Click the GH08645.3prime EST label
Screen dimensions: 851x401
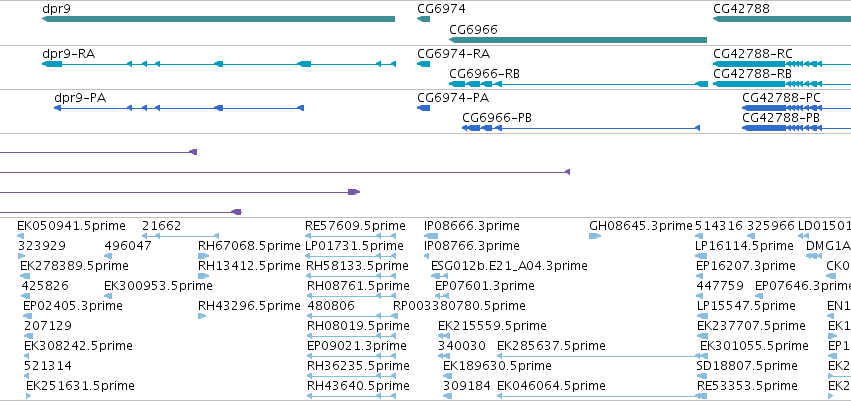pos(641,226)
